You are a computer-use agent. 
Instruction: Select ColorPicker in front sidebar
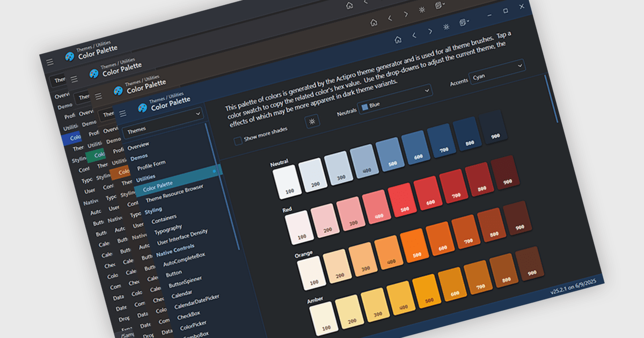pyautogui.click(x=194, y=327)
